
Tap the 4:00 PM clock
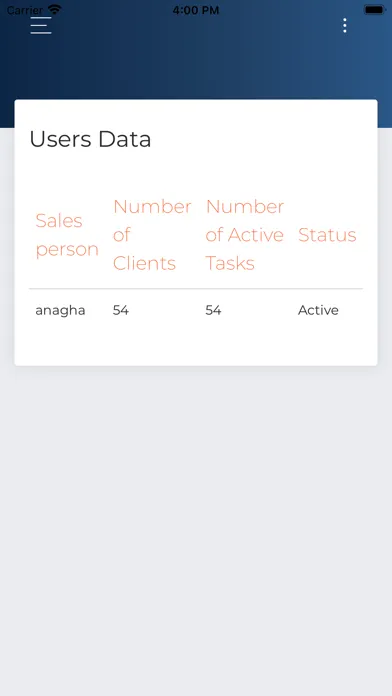[196, 10]
